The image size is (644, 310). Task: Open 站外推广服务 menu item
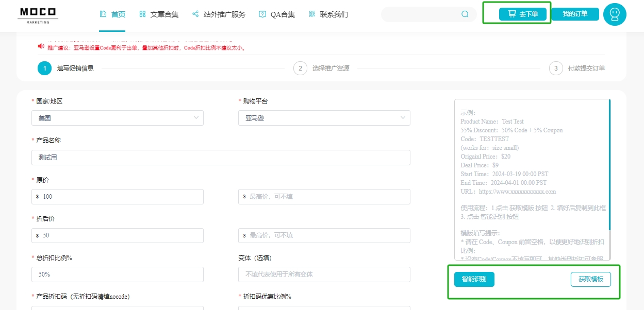(225, 14)
